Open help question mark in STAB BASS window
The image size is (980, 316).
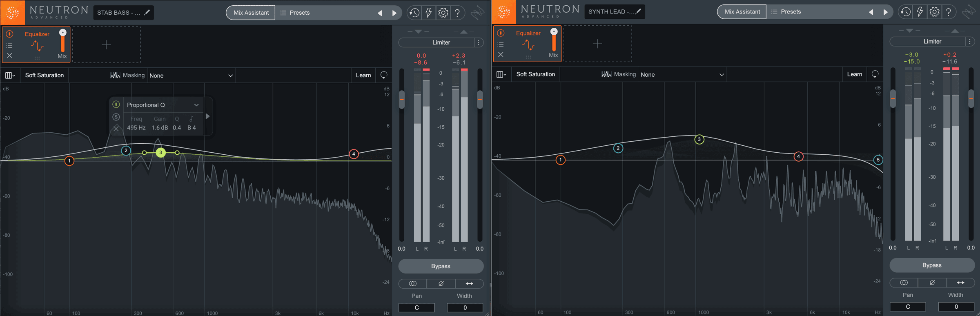pos(457,13)
